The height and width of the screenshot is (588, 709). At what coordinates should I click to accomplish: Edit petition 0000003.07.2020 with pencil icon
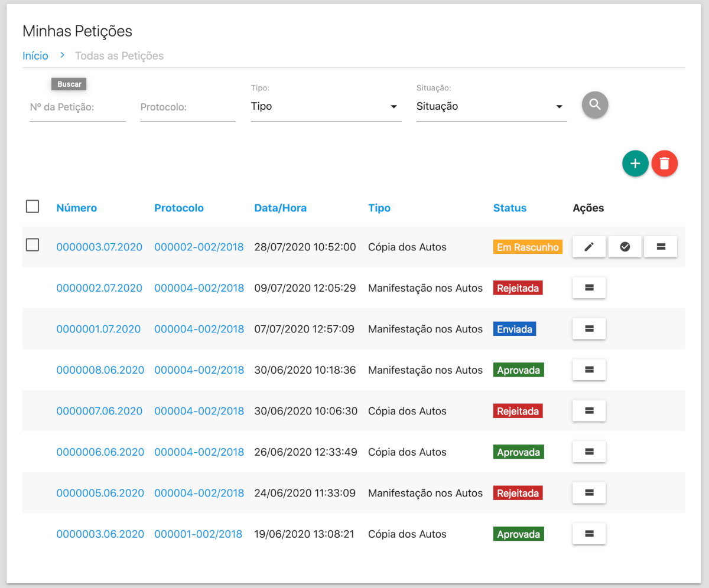589,247
